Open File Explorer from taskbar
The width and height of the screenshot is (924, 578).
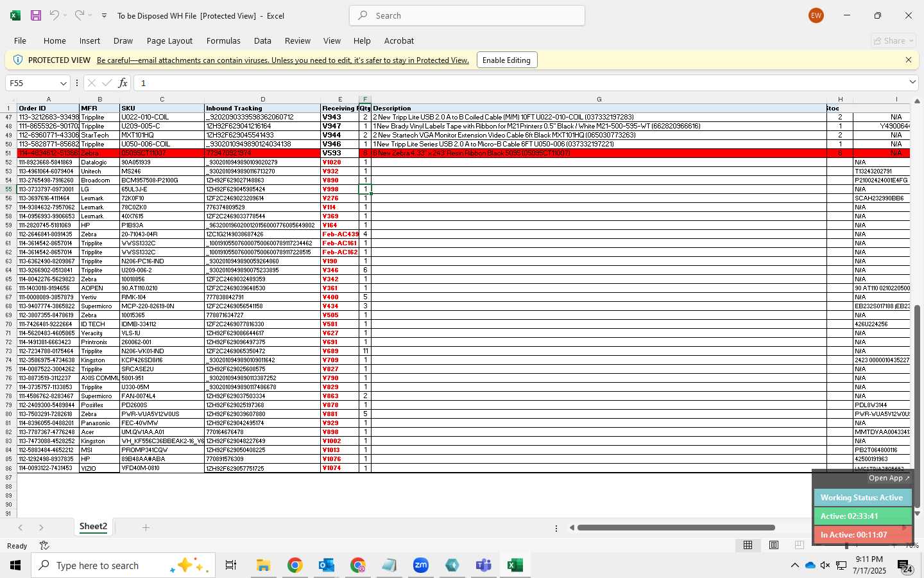pyautogui.click(x=263, y=565)
